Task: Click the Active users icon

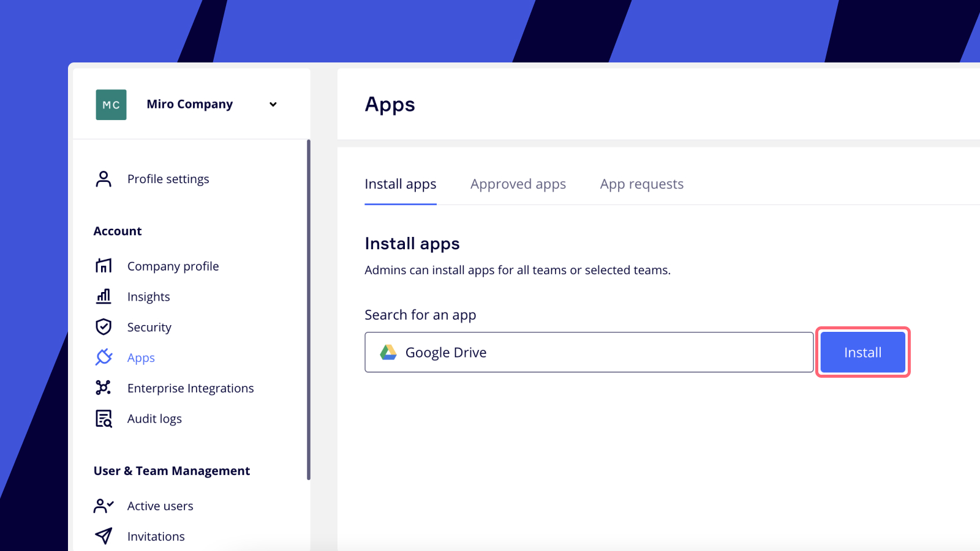Action: 104,506
